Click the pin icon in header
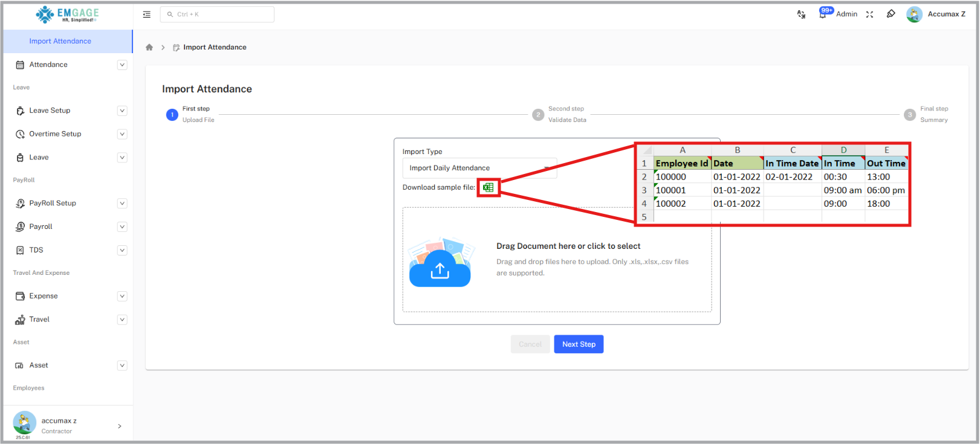Viewport: 980px width, 444px height. coord(891,14)
